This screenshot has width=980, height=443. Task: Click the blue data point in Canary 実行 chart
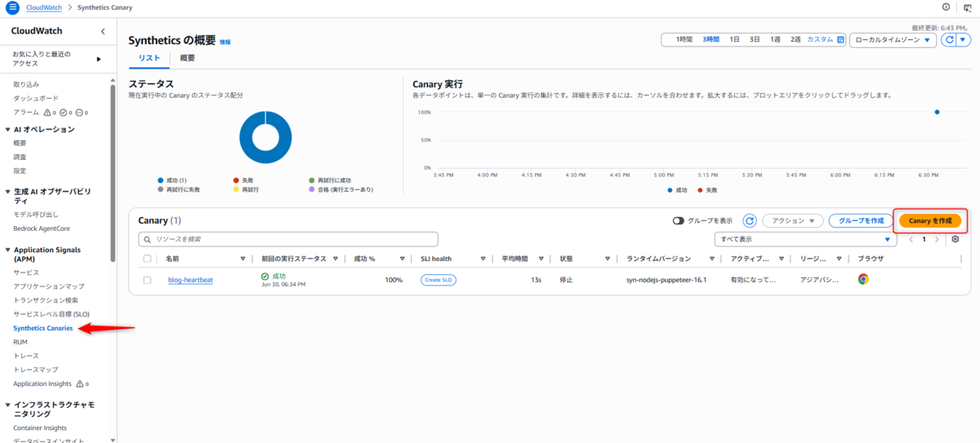pyautogui.click(x=937, y=113)
